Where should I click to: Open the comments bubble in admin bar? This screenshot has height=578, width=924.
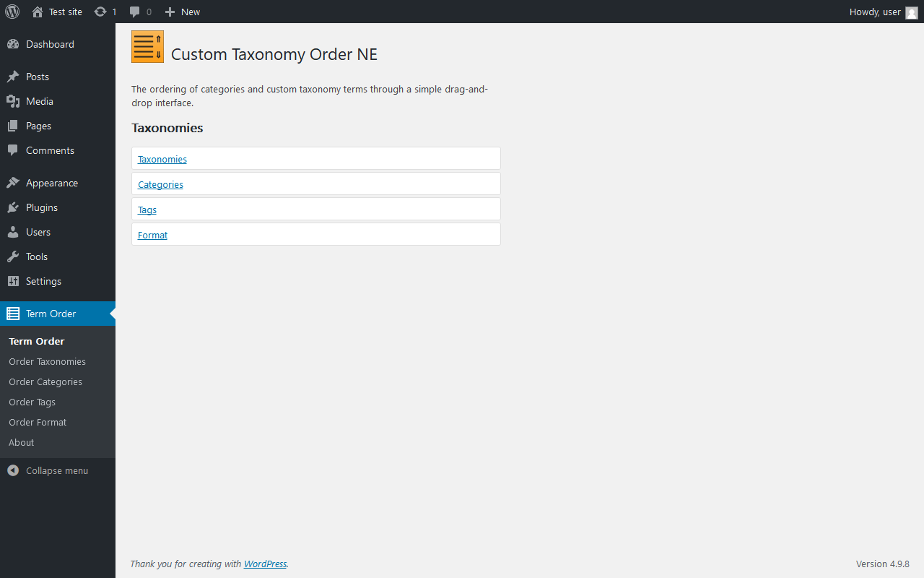pos(135,12)
